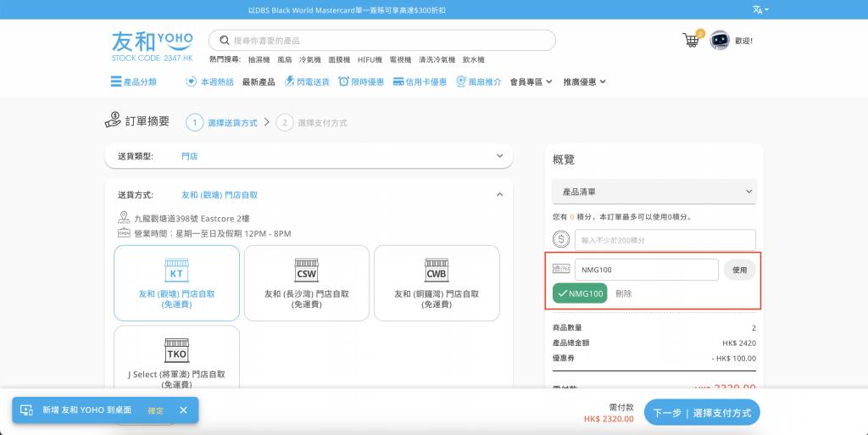868x435 pixels.
Task: Click the search products field
Action: point(382,41)
